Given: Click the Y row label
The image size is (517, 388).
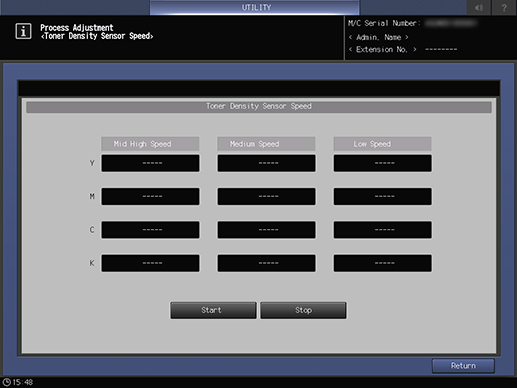Looking at the screenshot, I should [92, 163].
